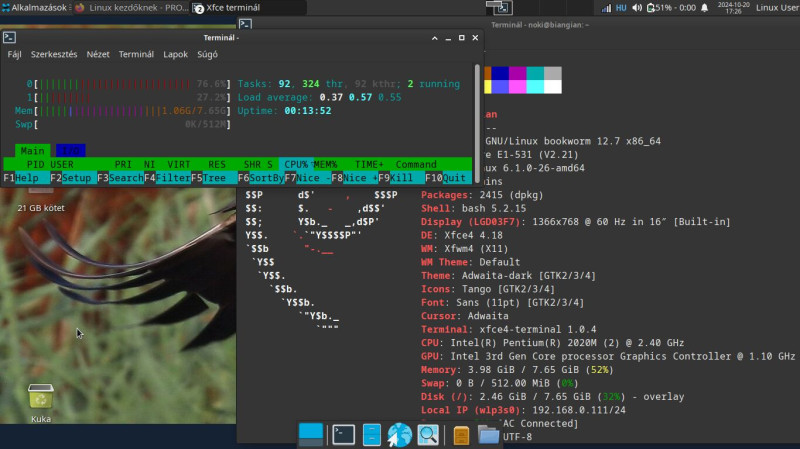Screen dimensions: 800x449
Task: Launch terminal emulator from dock
Action: click(343, 435)
